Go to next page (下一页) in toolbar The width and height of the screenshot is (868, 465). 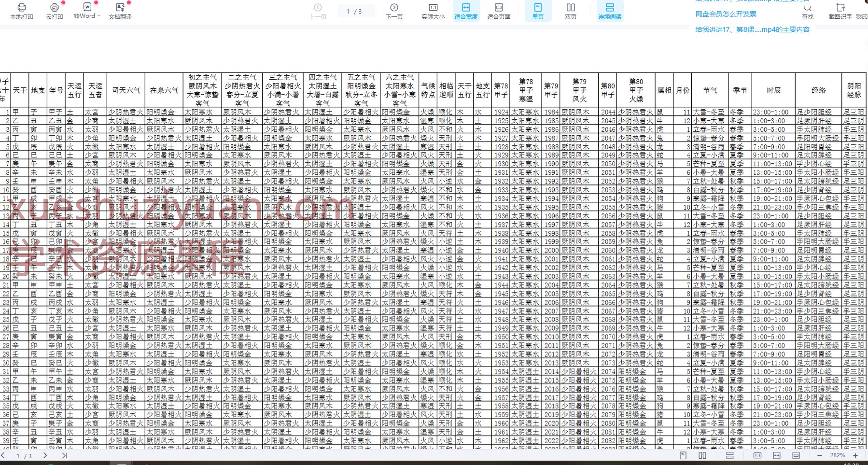(x=394, y=11)
